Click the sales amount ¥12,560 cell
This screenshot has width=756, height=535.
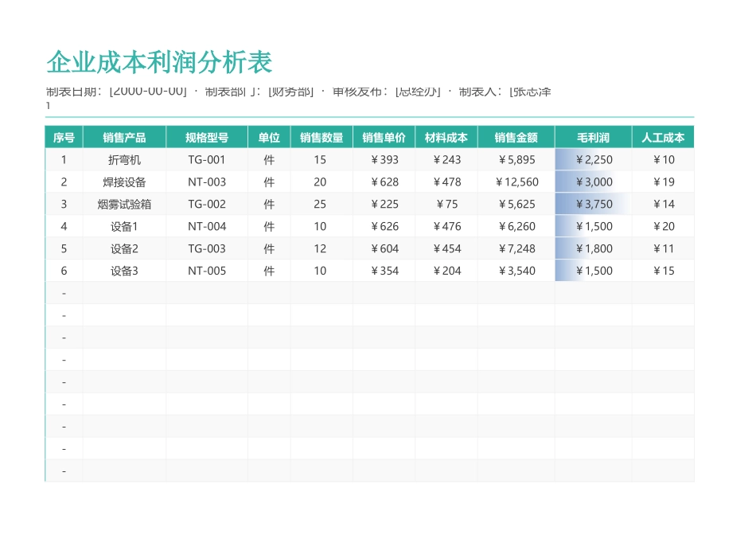coord(516,182)
